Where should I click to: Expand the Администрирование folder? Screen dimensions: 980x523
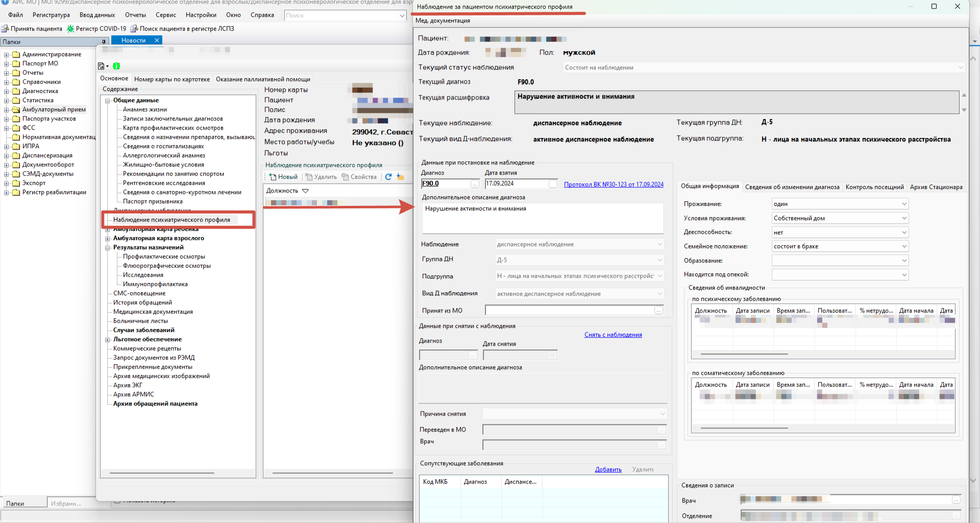7,55
